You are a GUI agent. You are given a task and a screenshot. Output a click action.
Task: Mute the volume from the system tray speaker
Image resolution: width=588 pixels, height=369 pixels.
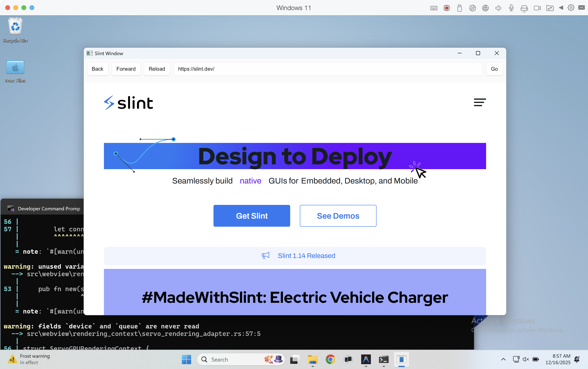[x=526, y=360]
